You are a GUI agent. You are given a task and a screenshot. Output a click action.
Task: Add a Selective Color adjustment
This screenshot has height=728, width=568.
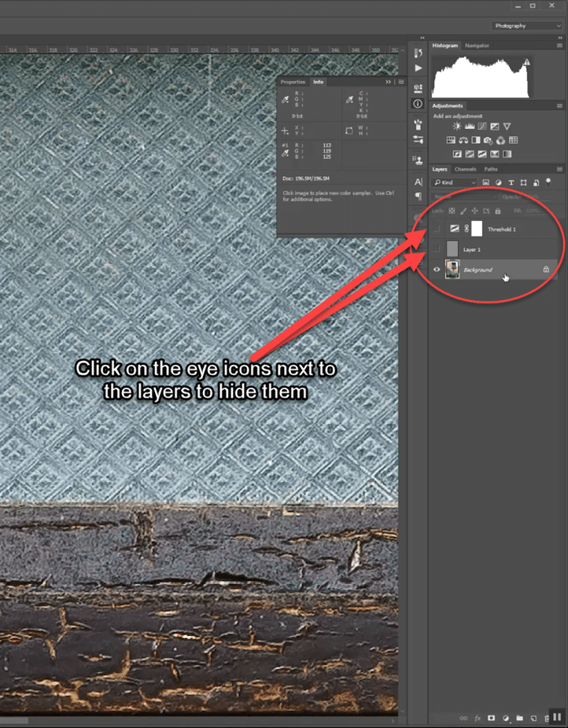coord(495,153)
